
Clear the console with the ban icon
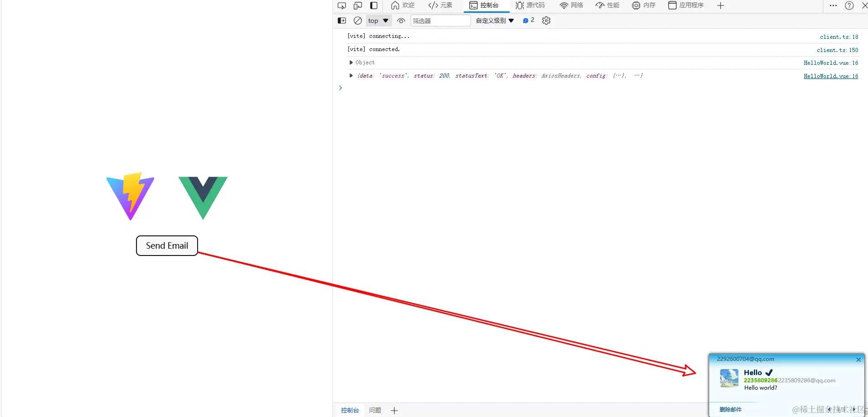click(x=358, y=21)
